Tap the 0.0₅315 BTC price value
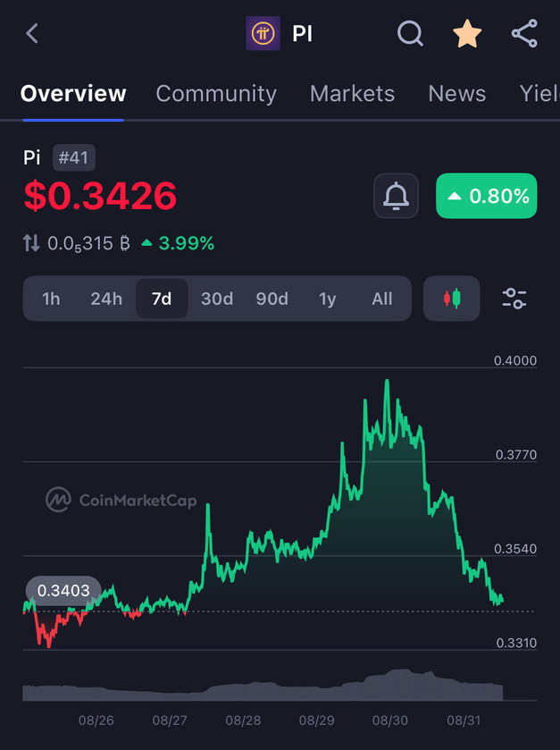560x750 pixels. click(x=89, y=243)
